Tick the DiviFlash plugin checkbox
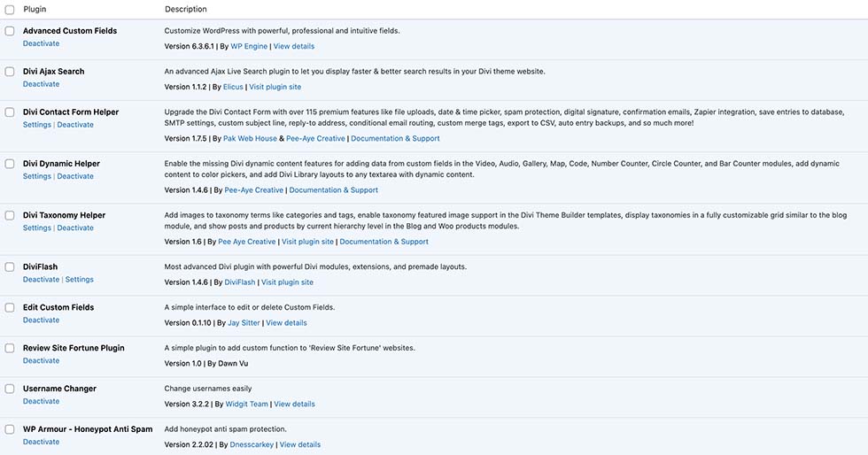The image size is (868, 455). coord(10,266)
